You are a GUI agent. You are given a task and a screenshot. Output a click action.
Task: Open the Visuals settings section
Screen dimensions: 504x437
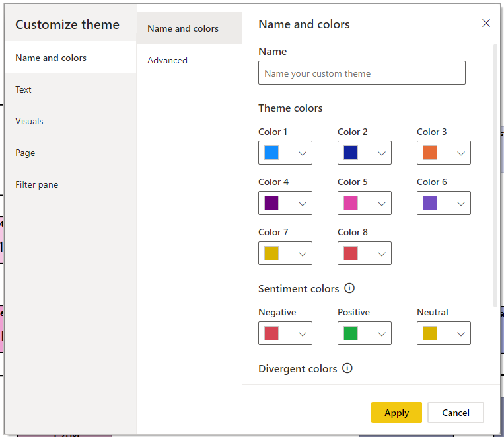click(x=71, y=121)
